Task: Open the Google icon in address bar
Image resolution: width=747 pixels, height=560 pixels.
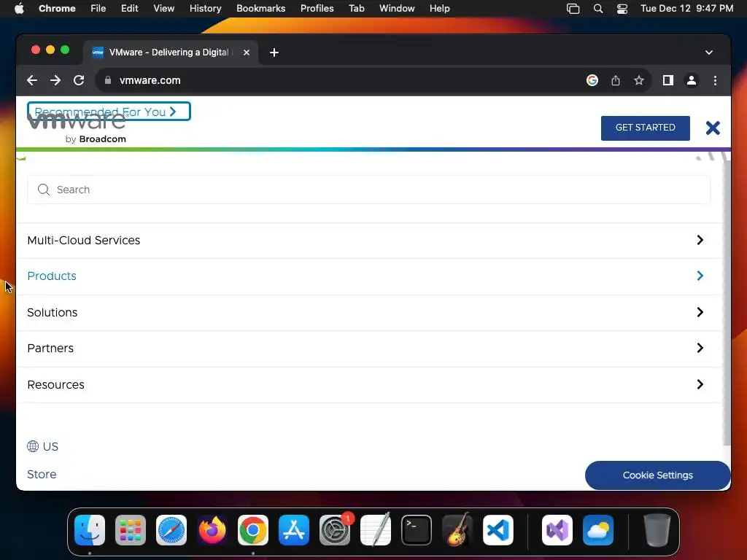Action: pos(592,80)
